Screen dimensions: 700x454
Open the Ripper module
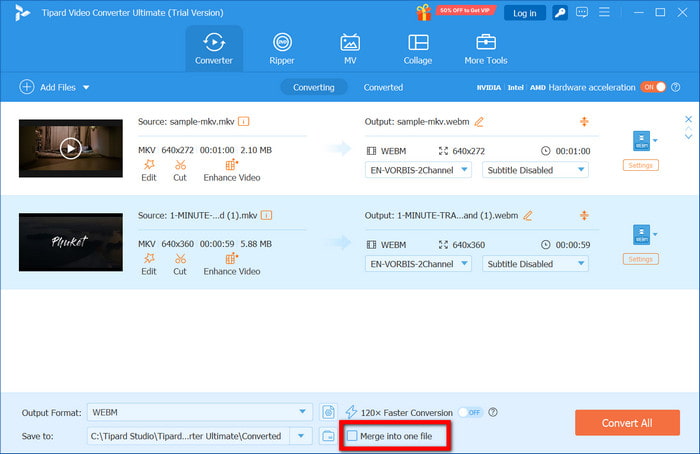click(x=283, y=49)
